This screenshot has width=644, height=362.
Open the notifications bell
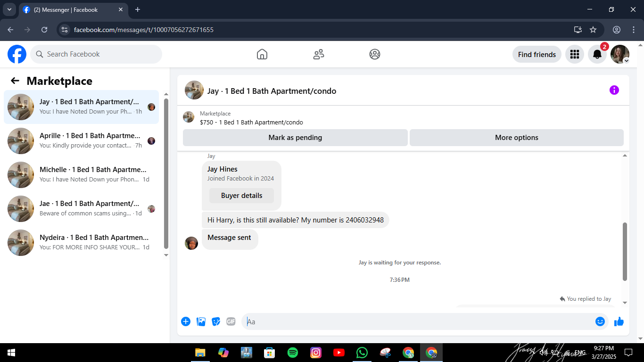tap(597, 54)
